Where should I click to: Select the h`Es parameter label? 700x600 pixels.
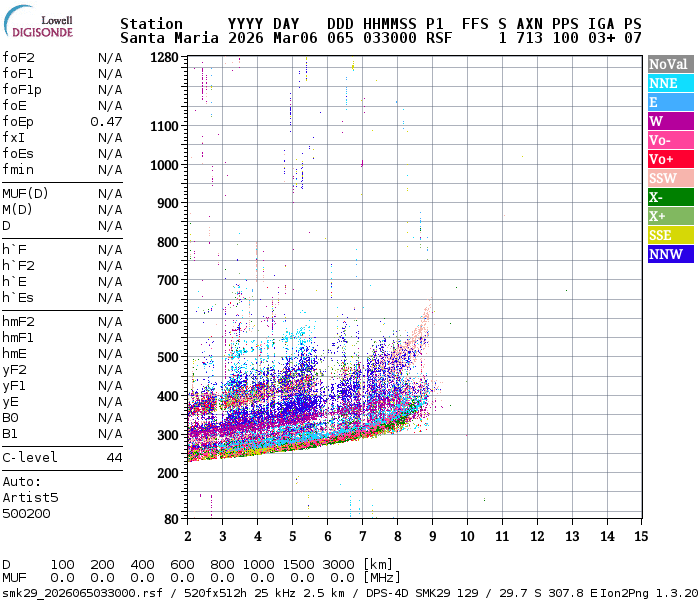point(18,298)
